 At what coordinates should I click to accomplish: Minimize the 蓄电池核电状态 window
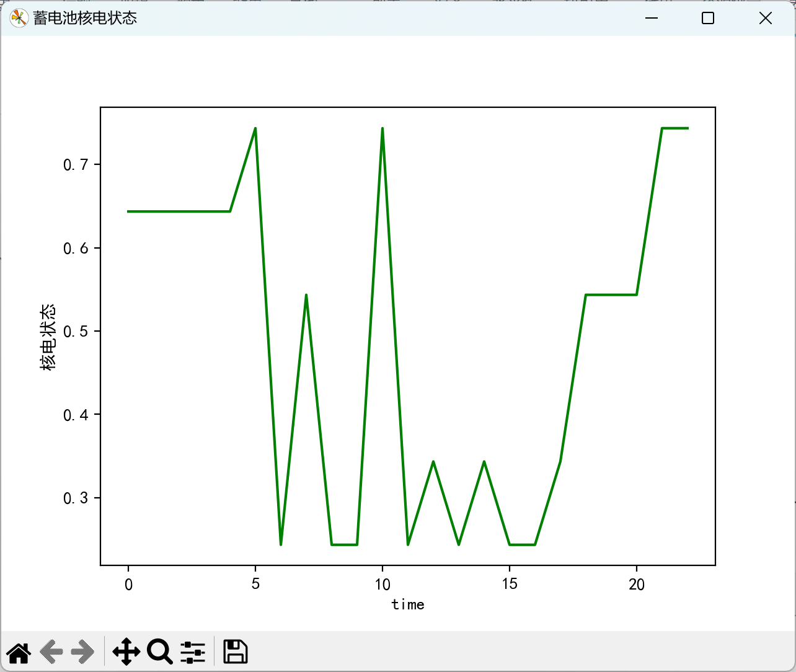(651, 18)
